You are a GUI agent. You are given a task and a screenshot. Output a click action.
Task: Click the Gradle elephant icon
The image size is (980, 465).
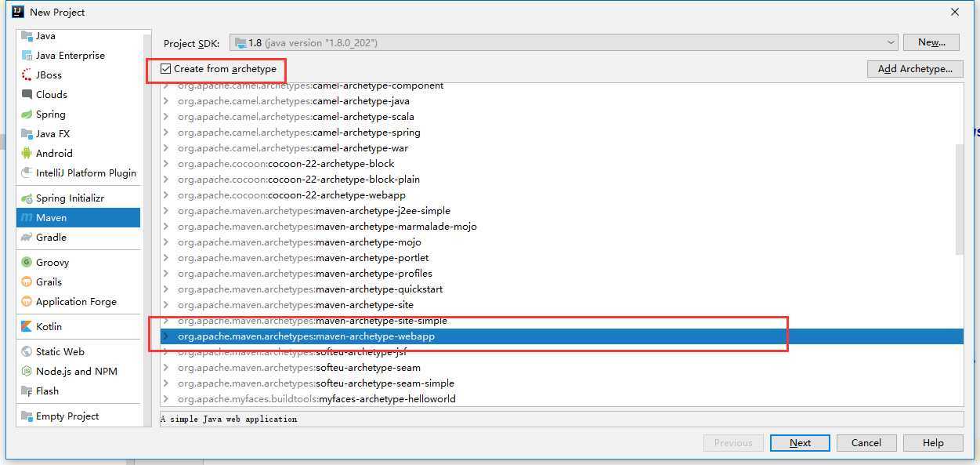27,238
